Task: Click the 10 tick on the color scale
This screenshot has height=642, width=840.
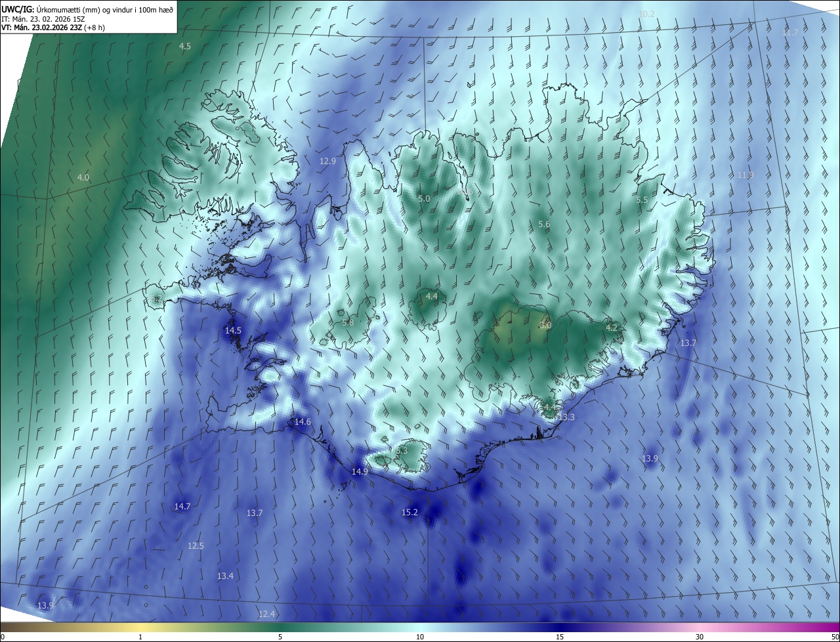Action: pos(420,637)
